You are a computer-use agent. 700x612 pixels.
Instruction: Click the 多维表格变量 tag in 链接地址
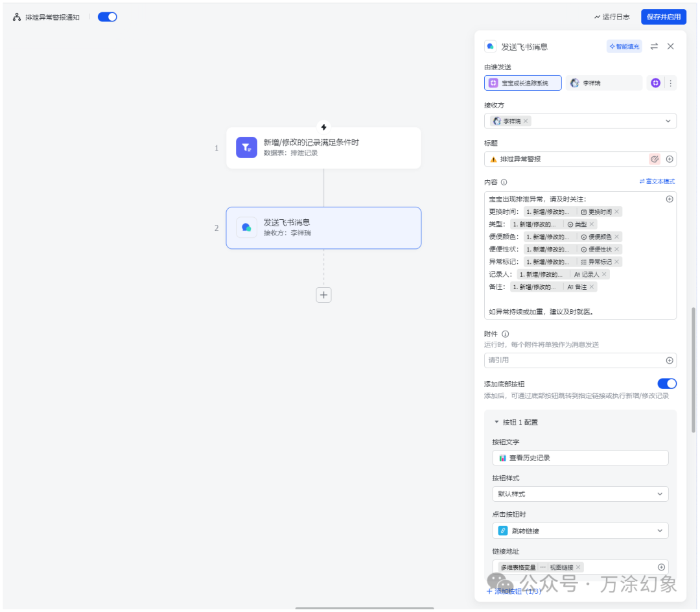[x=518, y=567]
